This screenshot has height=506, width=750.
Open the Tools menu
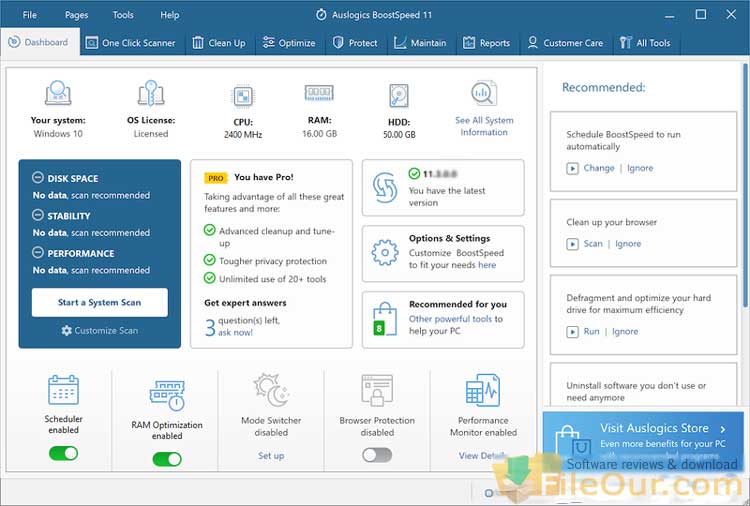(123, 15)
